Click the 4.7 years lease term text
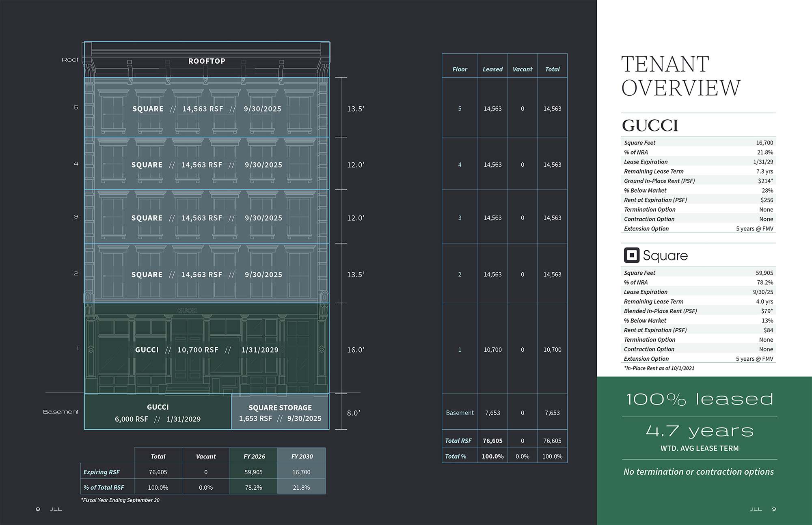The height and width of the screenshot is (525, 812). pos(699,431)
